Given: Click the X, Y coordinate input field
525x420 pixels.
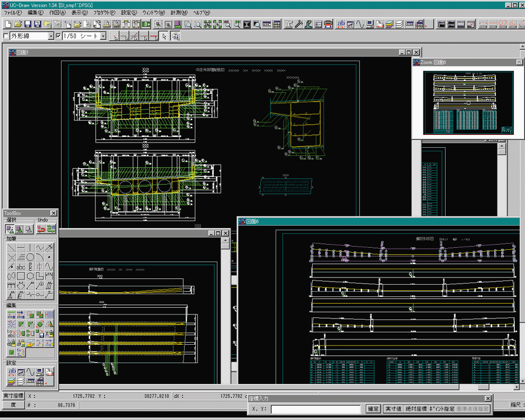Looking at the screenshot, I should 315,409.
